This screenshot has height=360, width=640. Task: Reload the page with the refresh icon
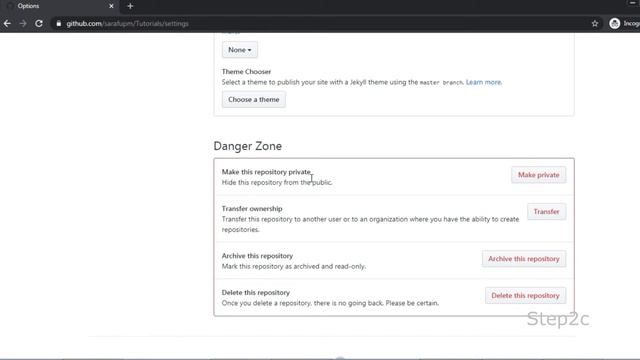point(39,24)
